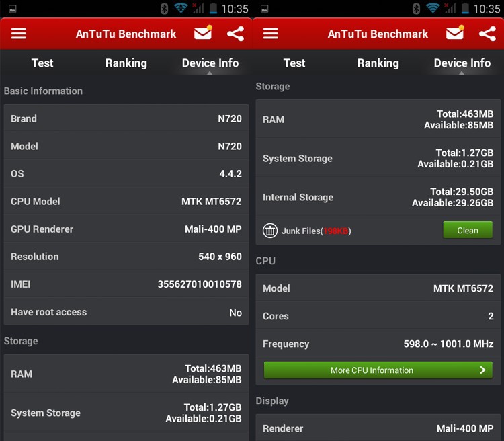This screenshot has height=441, width=504.
Task: Open the hamburger menu on the right screen
Action: click(271, 34)
